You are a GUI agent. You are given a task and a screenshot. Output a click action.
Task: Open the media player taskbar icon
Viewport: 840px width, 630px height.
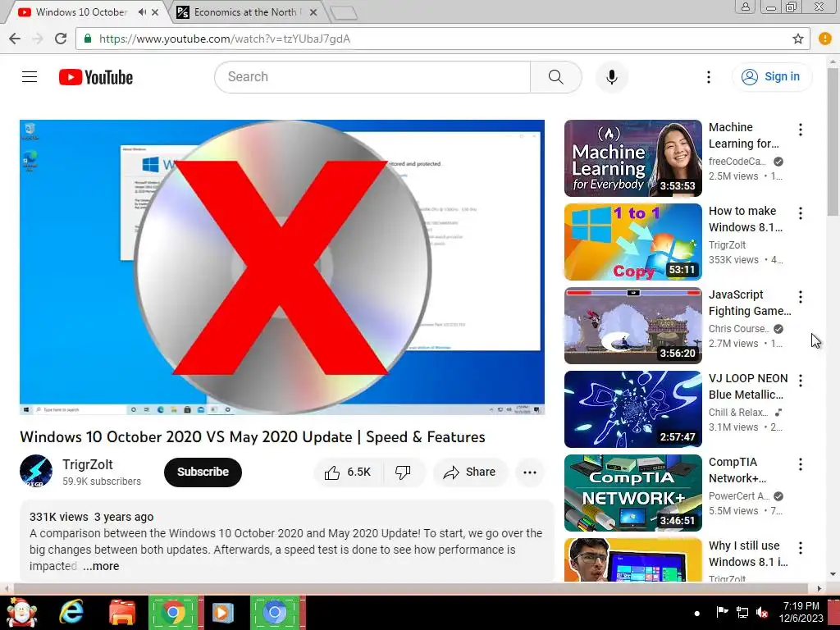click(x=223, y=612)
